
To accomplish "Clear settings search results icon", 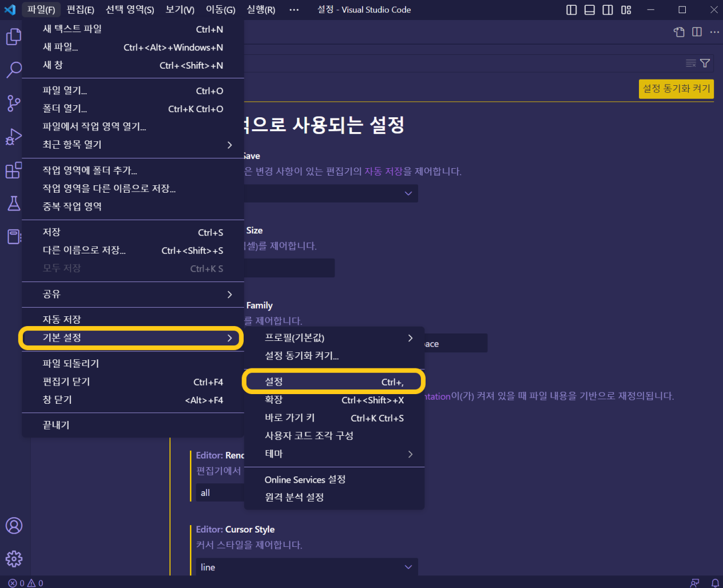I will 691,63.
